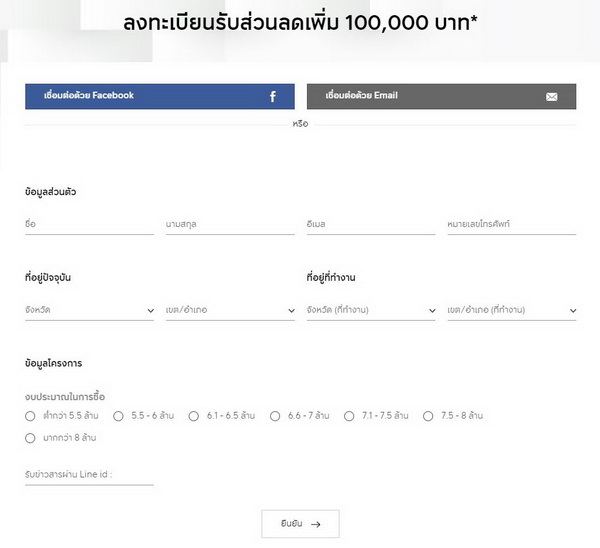Select มากกว่า 8 ล้าน budget radio
This screenshot has height=548, width=600.
pos(30,437)
